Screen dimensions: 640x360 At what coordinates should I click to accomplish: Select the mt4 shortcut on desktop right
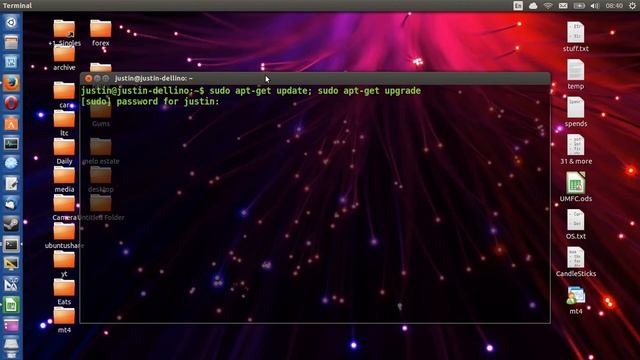click(576, 300)
